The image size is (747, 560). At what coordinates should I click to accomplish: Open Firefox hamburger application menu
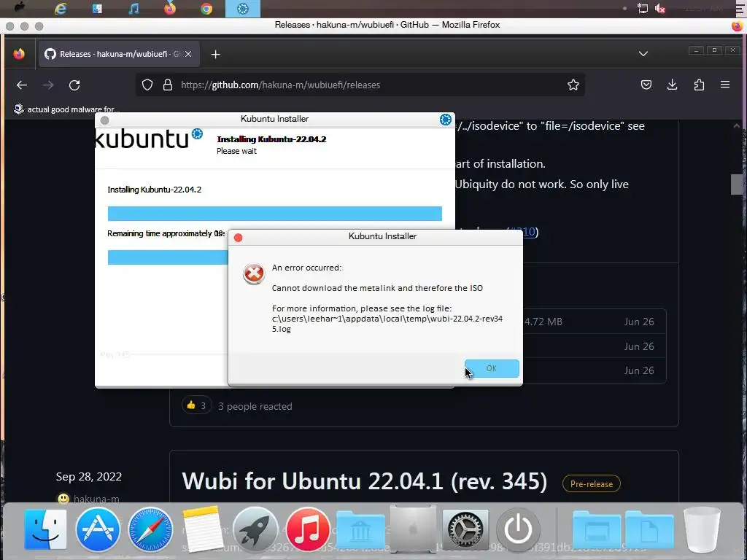(725, 85)
